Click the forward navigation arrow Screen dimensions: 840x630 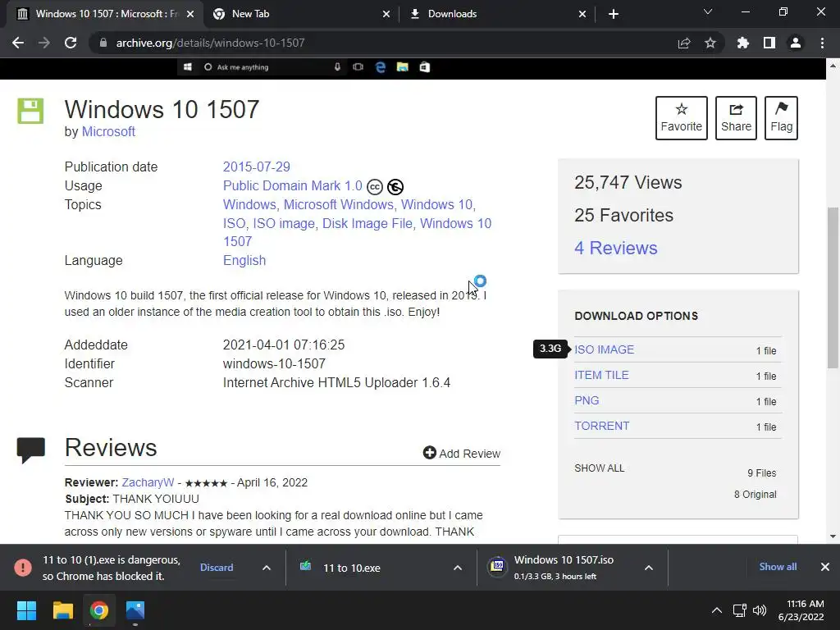click(44, 43)
